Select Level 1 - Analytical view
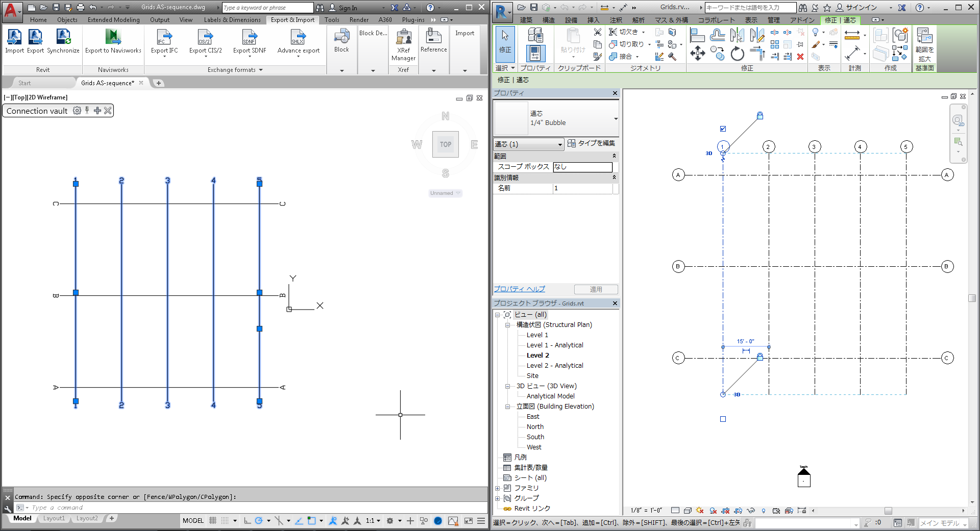Screen dimensions: 980x531 tap(555, 345)
